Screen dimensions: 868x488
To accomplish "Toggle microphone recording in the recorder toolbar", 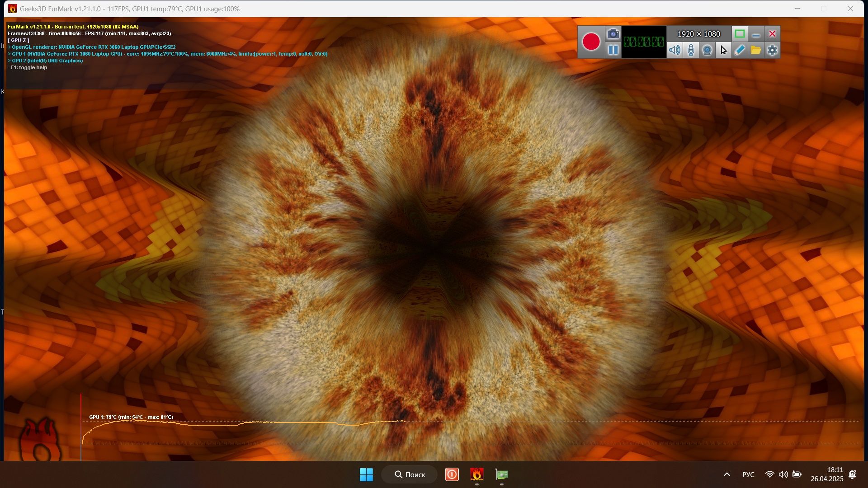I will (691, 50).
